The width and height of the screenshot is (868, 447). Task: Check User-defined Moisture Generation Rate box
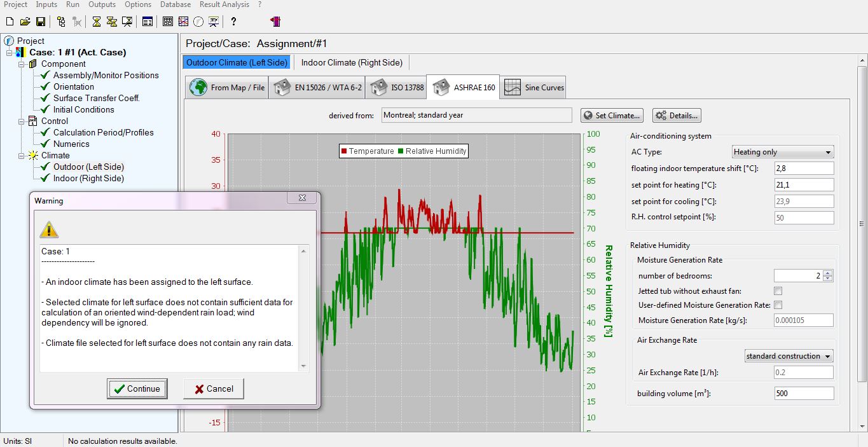click(x=778, y=305)
